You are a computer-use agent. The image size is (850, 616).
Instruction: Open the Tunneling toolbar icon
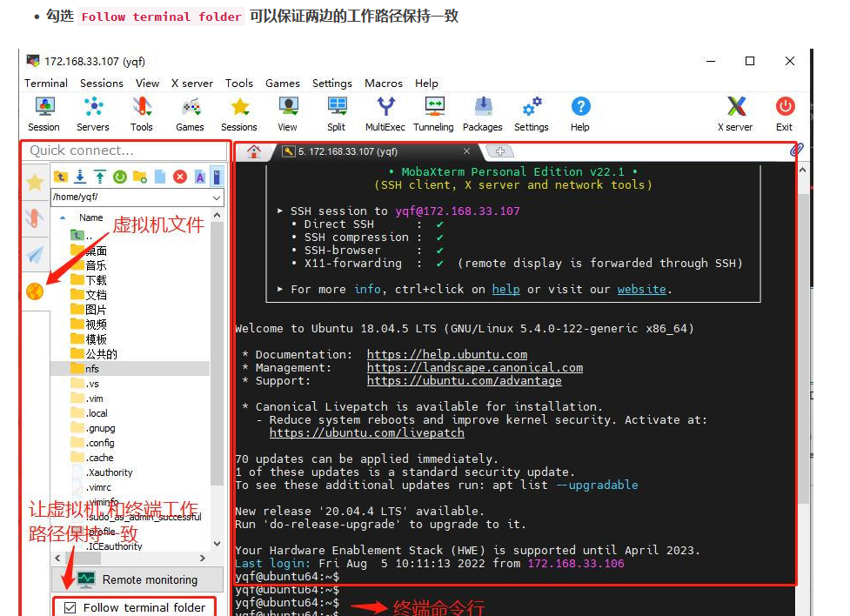coord(433,113)
